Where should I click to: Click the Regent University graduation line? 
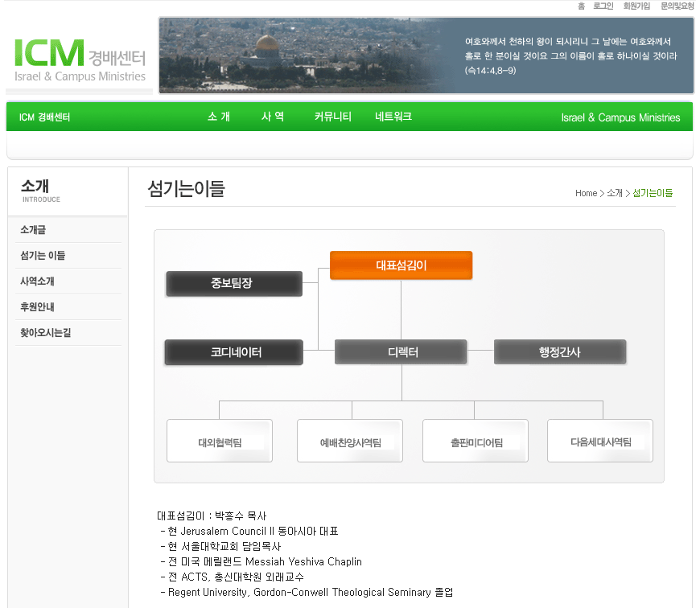pos(307,593)
